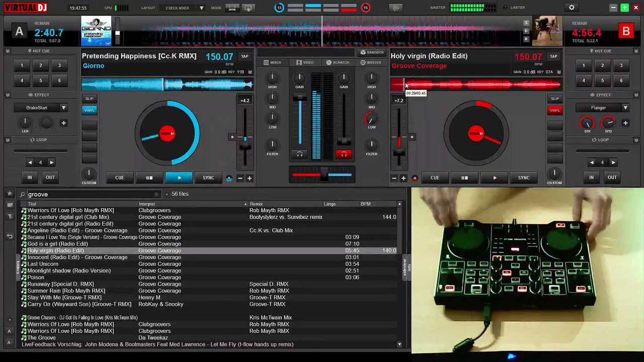Click SYNC on deck B
Screen dimensions: 644x362
[x=523, y=177]
